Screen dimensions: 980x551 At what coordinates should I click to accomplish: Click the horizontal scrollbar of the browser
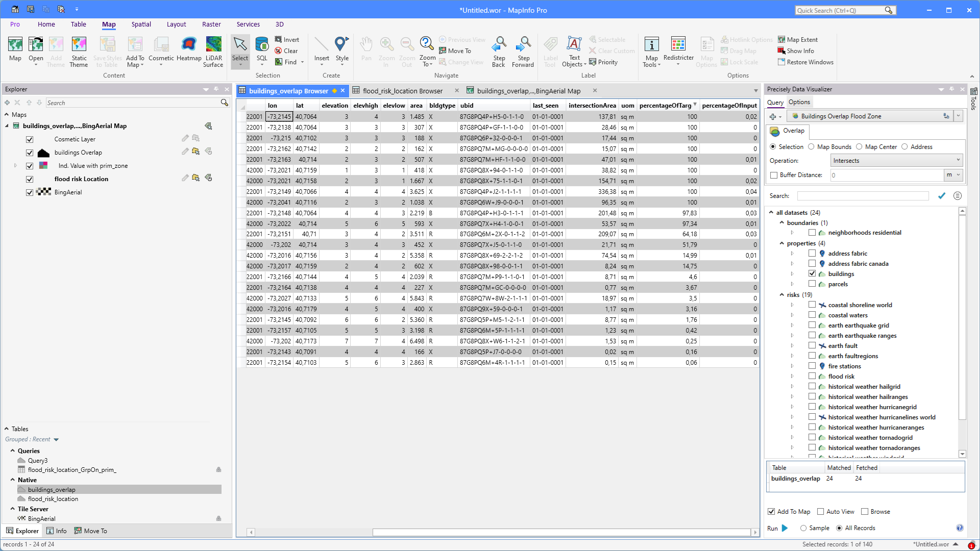point(561,532)
